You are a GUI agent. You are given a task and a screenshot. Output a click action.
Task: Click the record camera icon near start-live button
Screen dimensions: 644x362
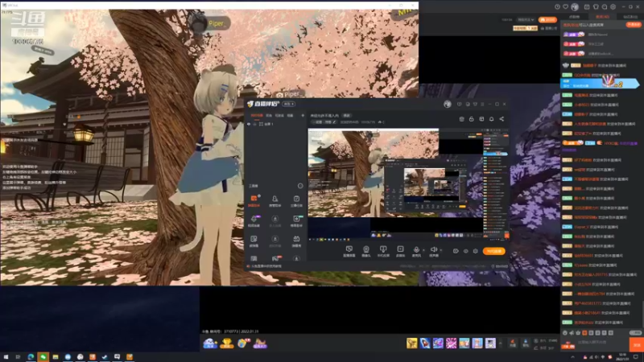pyautogui.click(x=456, y=251)
